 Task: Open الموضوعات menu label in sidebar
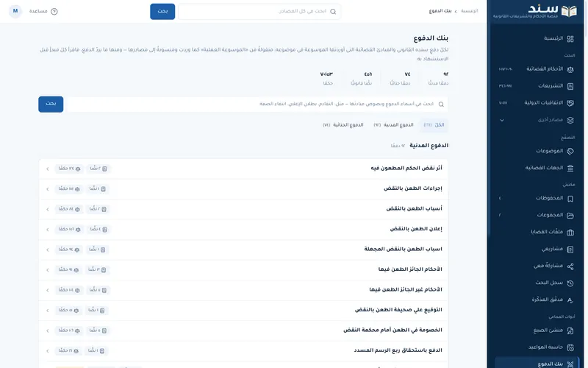coord(549,151)
